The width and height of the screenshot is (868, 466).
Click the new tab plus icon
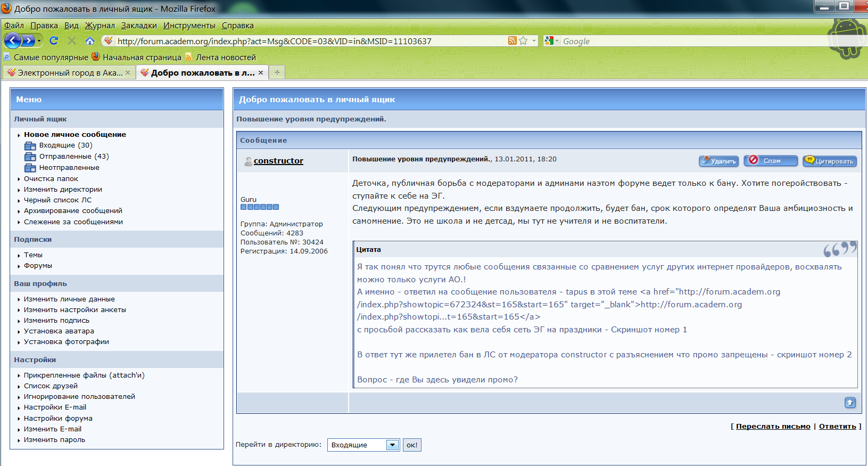tap(277, 72)
